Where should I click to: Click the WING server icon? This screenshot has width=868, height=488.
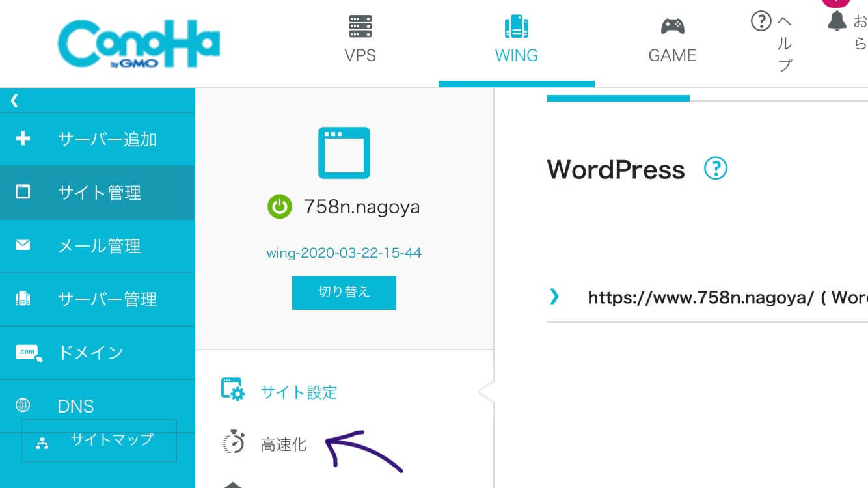[x=517, y=27]
